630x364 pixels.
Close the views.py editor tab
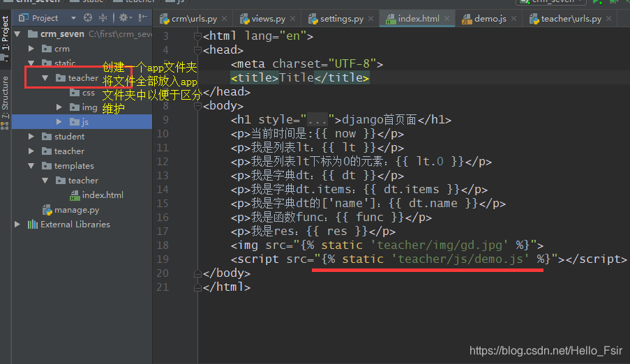pos(292,19)
